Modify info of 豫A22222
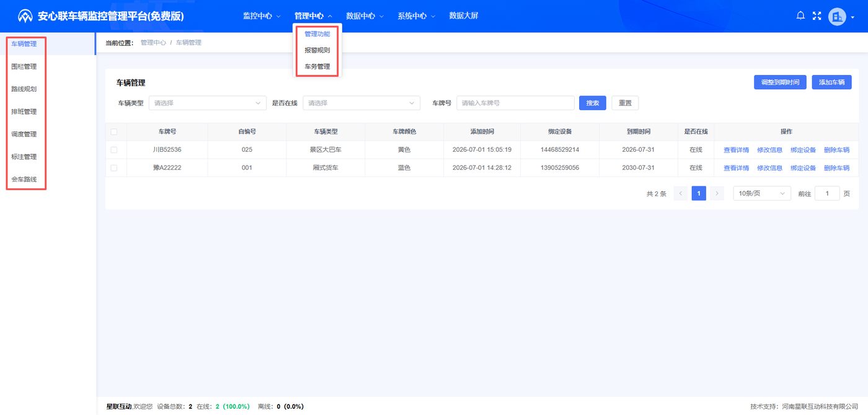868x415 pixels. tap(769, 168)
